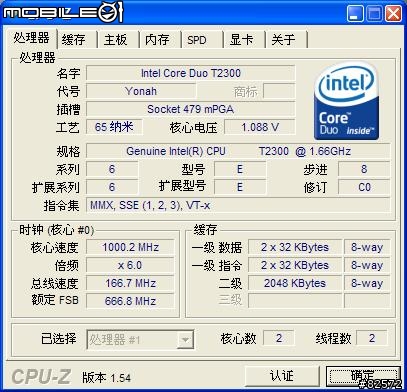Click the 版本 1.54 version text

pos(107,377)
